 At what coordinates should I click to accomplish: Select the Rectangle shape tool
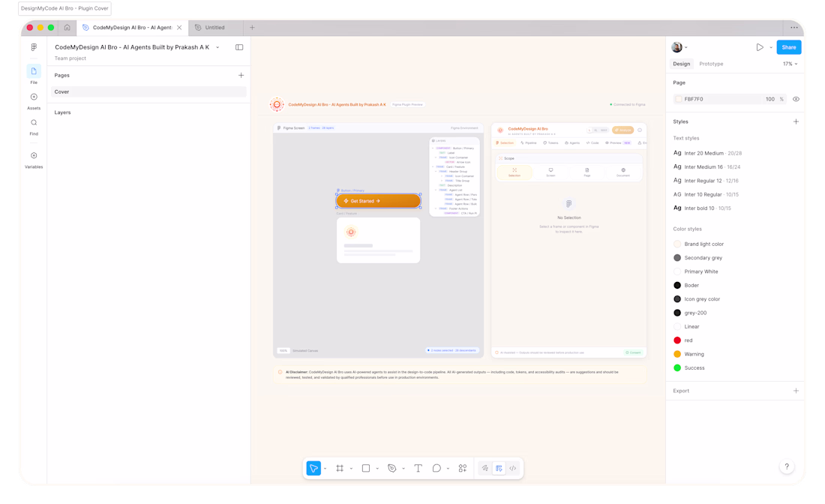[x=366, y=468]
